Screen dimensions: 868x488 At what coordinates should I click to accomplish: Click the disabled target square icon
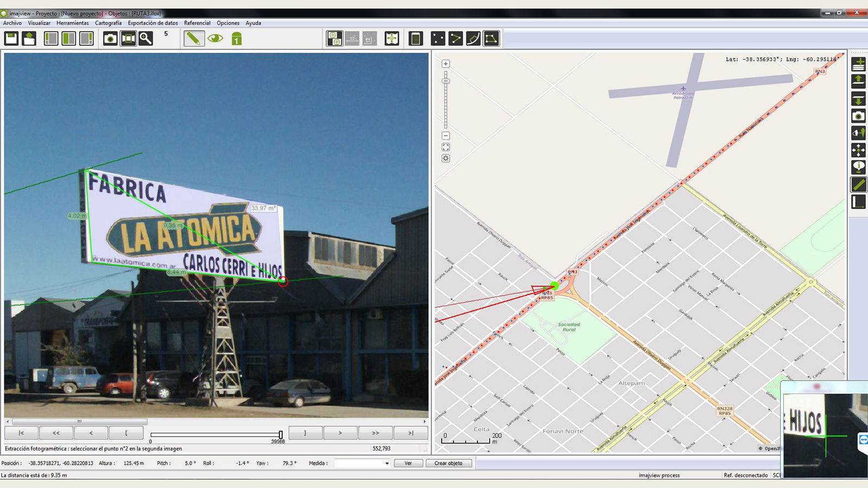coord(369,38)
